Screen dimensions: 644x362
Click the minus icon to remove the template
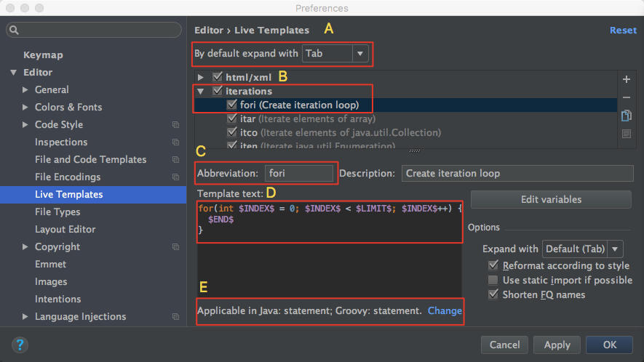(x=627, y=97)
